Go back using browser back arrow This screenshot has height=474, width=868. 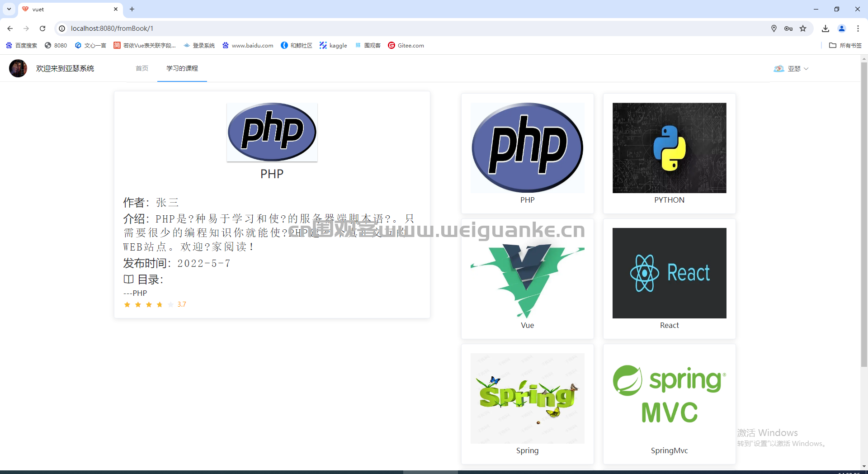point(10,28)
